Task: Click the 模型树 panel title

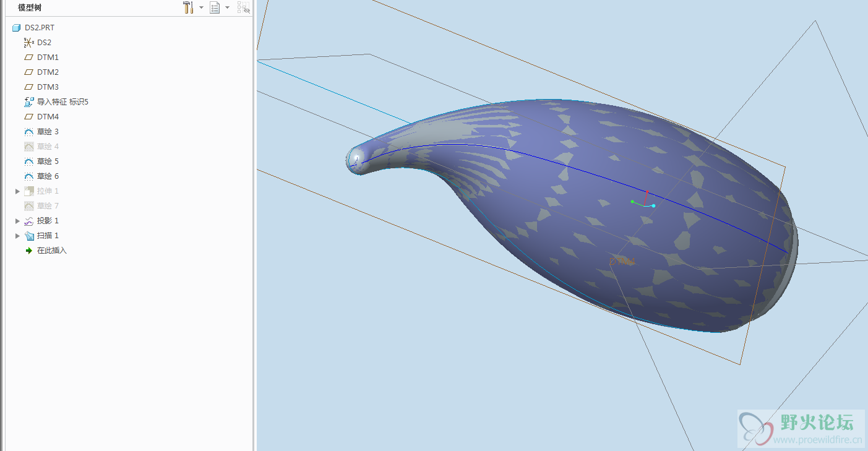Action: coord(30,7)
